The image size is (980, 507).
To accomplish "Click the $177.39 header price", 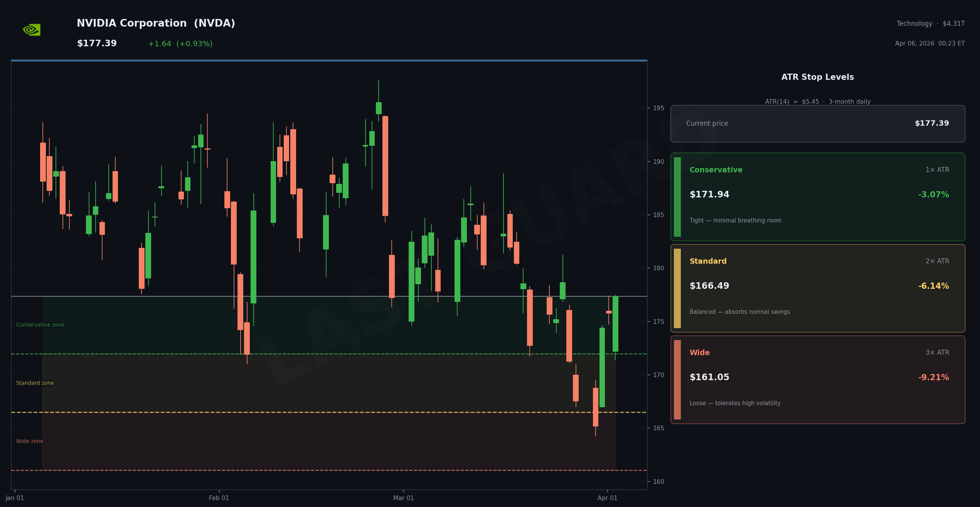I will (97, 44).
